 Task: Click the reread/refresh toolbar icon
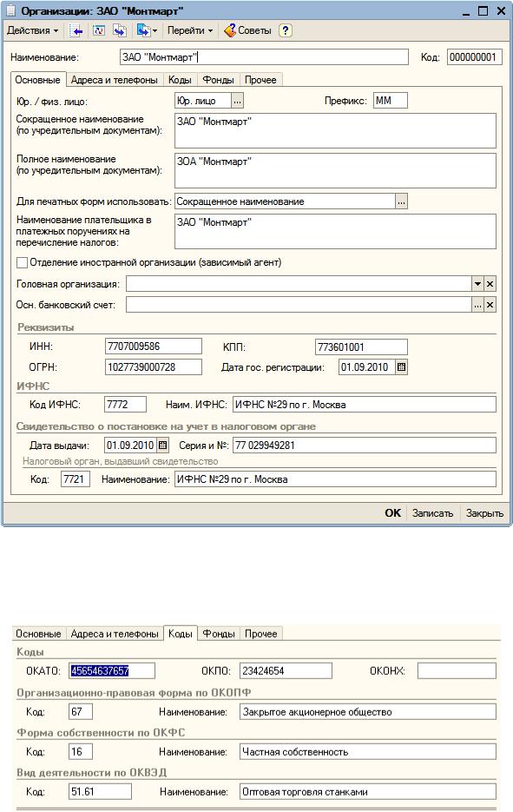click(98, 30)
